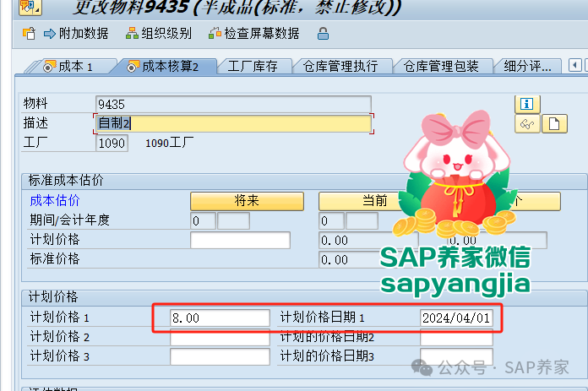Click the current 标准价格 field under 当前
The height and width of the screenshot is (391, 588).
click(368, 260)
